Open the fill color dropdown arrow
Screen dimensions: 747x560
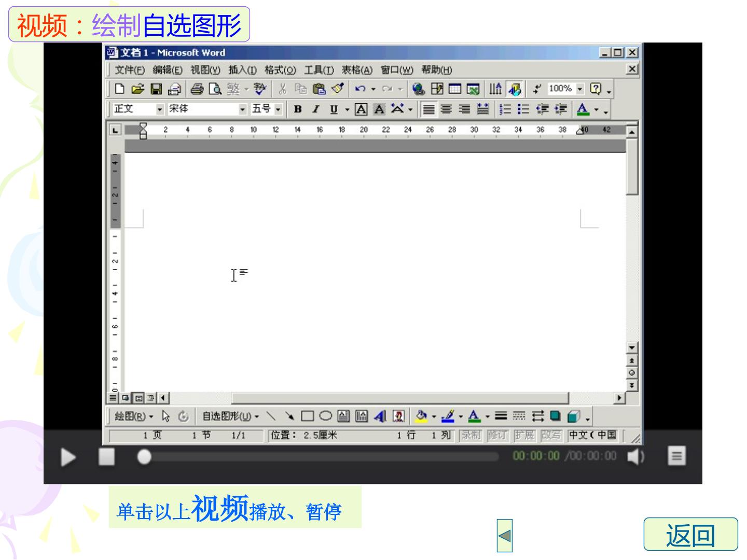[x=434, y=416]
